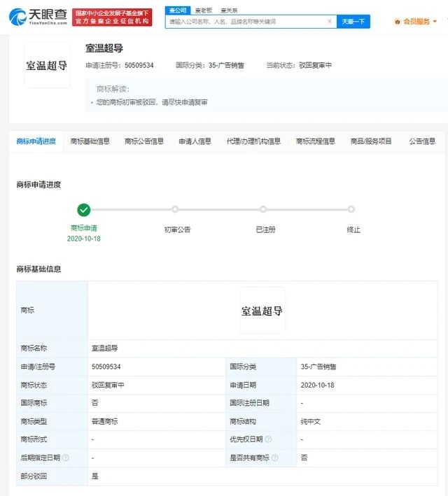Click table value 纯中文 for 商标结构

tap(311, 421)
